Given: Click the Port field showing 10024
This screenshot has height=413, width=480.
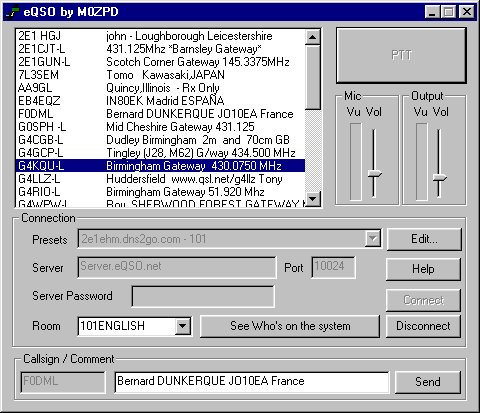Looking at the screenshot, I should pos(333,267).
